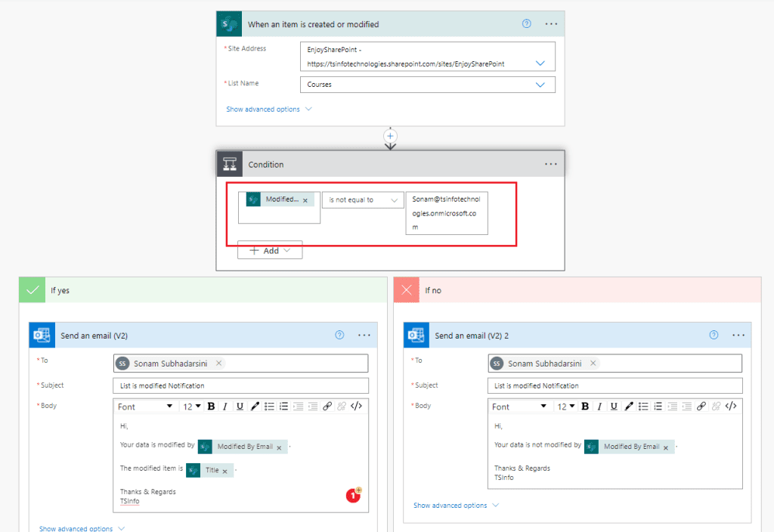Screen dimensions: 774x532
Task: Click the Outlook icon on Send an email (V2) 2
Action: point(416,335)
